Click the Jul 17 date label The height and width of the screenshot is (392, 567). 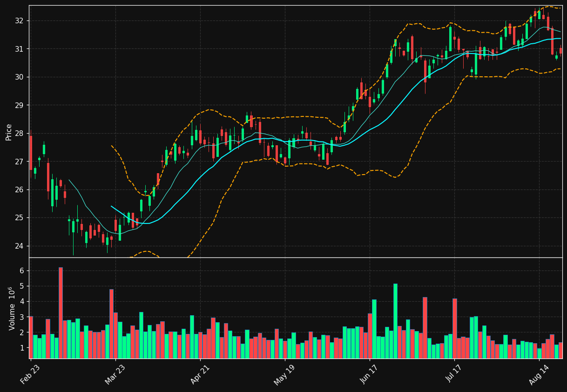pos(454,374)
